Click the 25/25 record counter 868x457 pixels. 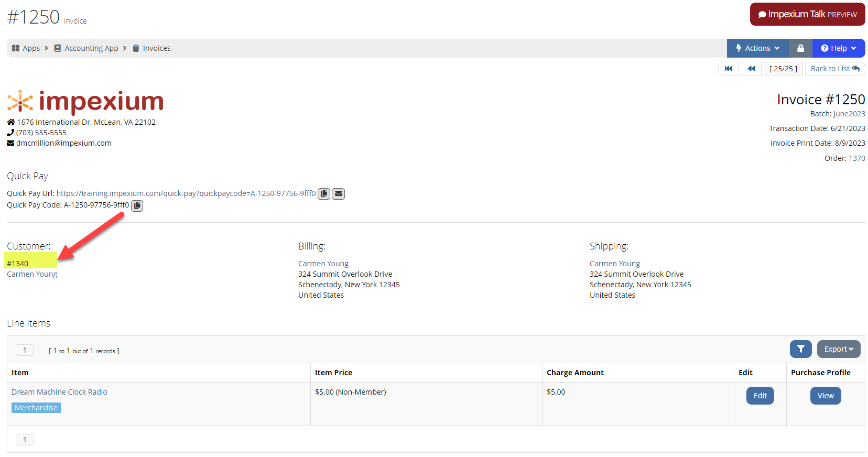tap(783, 69)
